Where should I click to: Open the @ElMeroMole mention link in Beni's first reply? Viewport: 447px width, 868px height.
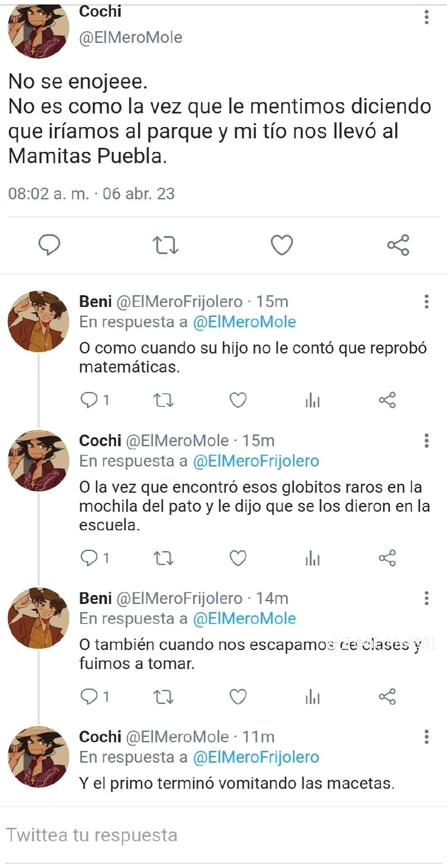click(x=244, y=322)
